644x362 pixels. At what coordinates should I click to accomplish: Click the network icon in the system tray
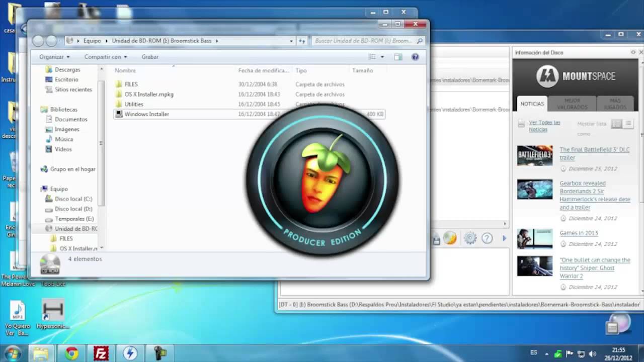tap(581, 353)
